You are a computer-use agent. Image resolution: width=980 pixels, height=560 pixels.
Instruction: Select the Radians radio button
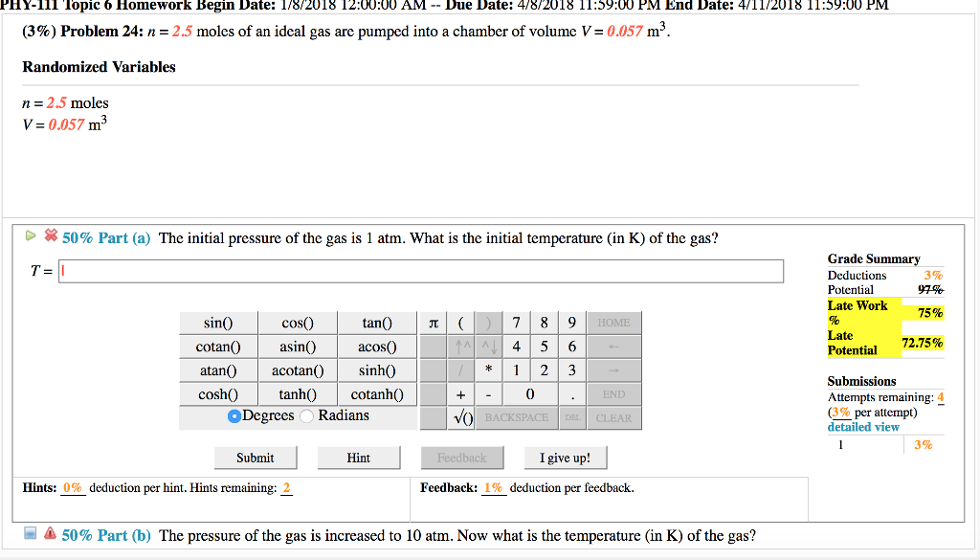(x=306, y=416)
